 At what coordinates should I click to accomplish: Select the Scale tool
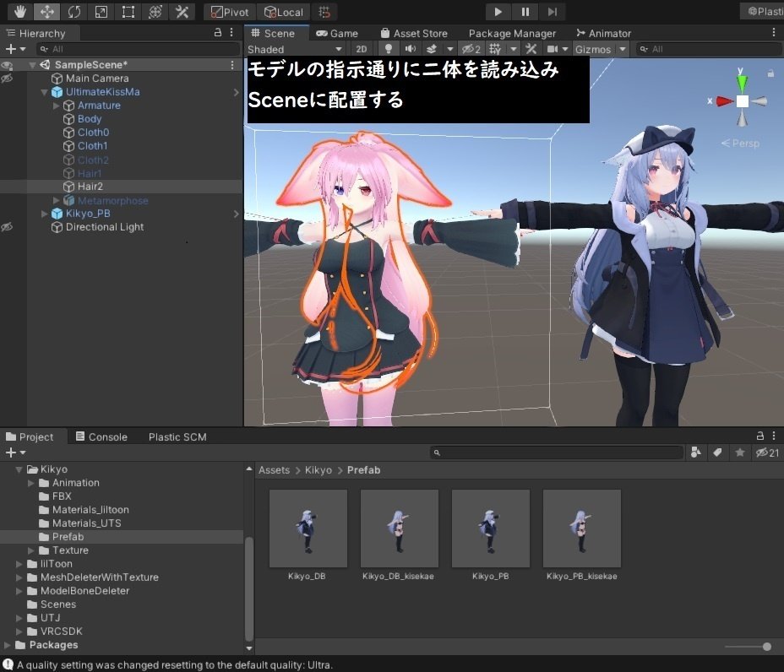point(101,12)
